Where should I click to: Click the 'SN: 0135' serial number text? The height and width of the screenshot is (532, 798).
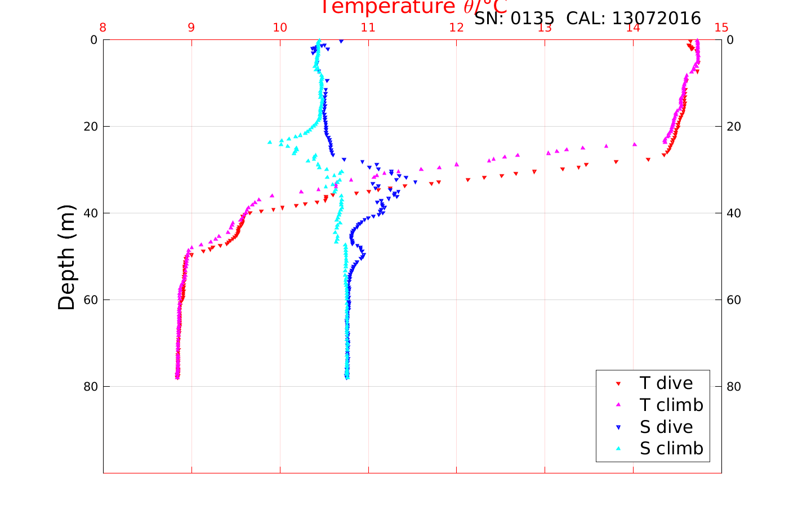pyautogui.click(x=514, y=19)
